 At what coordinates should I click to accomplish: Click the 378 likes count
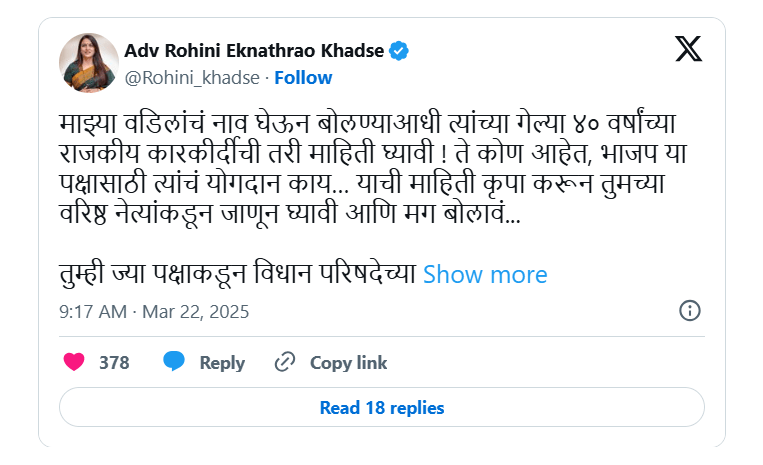tap(114, 363)
